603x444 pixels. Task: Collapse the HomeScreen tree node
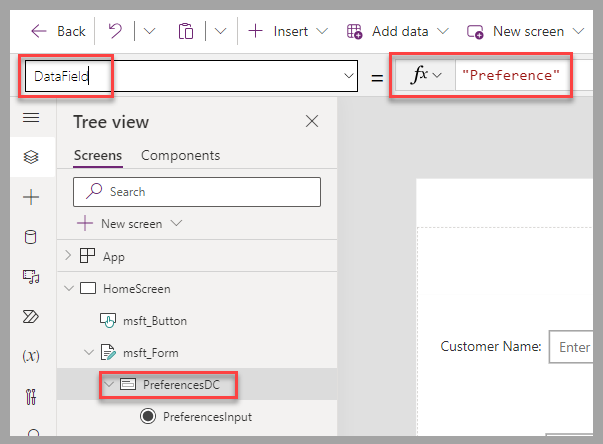69,288
